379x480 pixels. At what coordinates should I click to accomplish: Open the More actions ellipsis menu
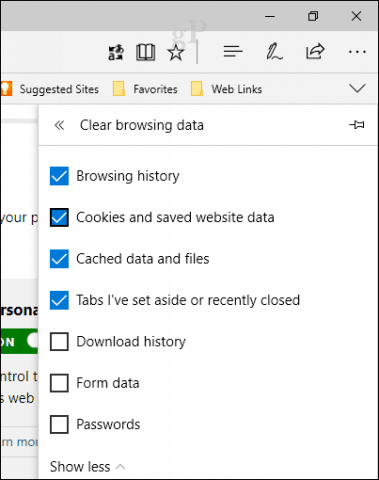point(357,52)
